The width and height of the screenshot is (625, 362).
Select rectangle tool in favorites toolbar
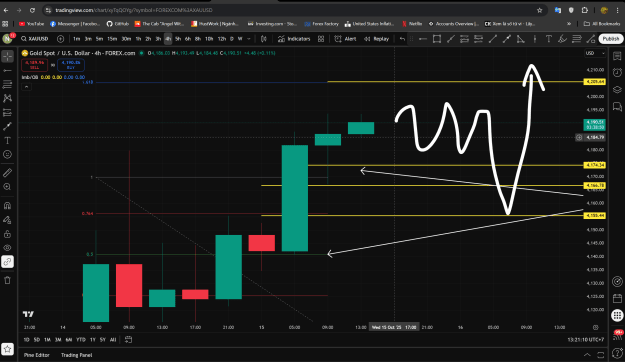[x=437, y=39]
